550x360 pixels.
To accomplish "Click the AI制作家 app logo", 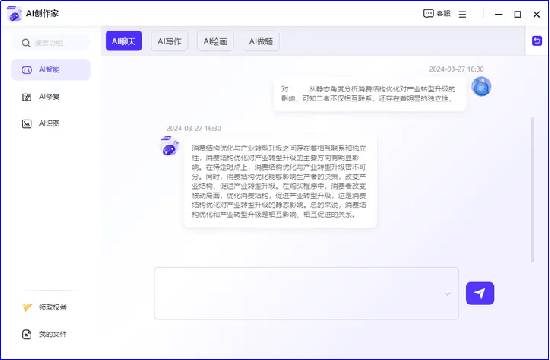I will pyautogui.click(x=14, y=14).
